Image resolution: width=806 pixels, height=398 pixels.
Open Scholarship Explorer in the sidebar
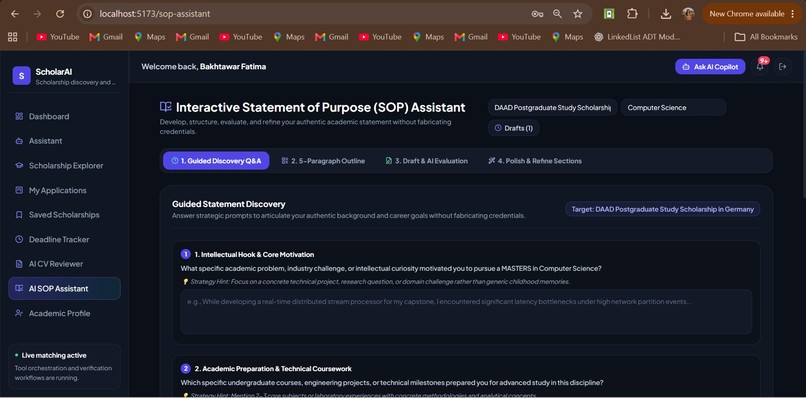[64, 166]
